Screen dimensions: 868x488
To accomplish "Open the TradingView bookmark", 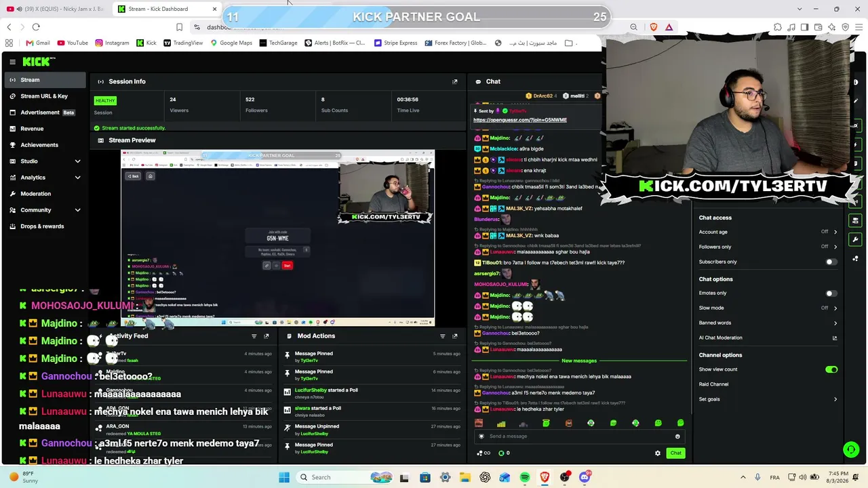I will click(x=182, y=43).
